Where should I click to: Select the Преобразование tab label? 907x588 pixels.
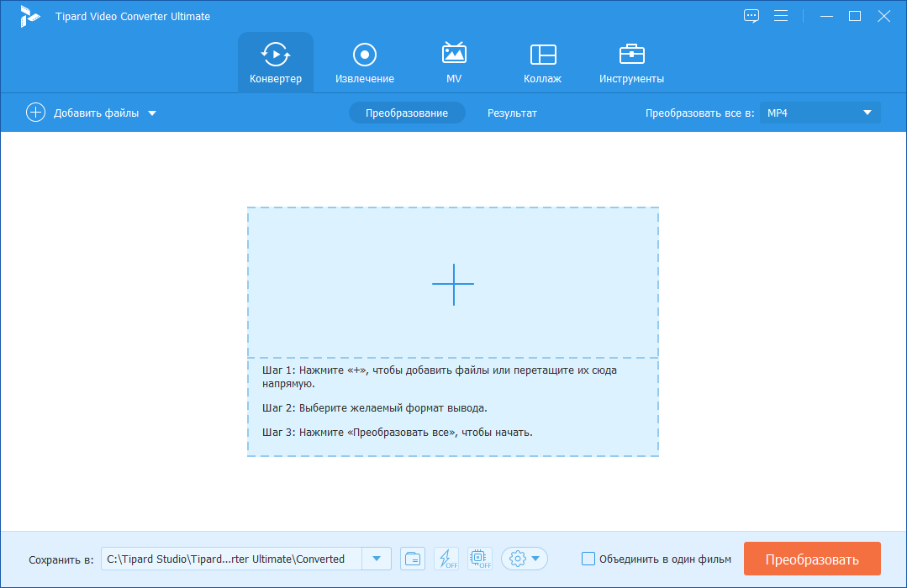[x=407, y=112]
